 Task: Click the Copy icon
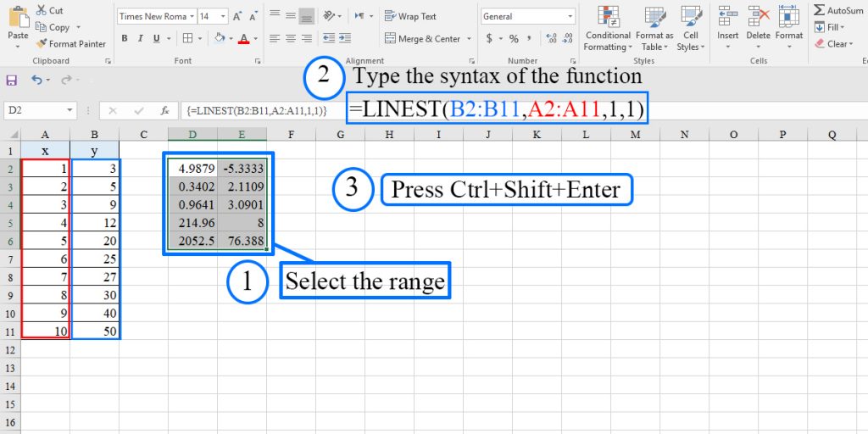41,26
